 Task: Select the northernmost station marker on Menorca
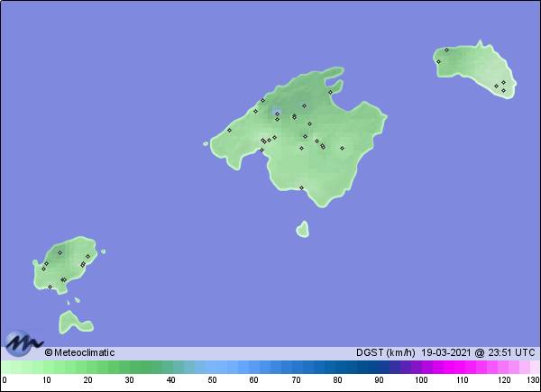[x=446, y=50]
